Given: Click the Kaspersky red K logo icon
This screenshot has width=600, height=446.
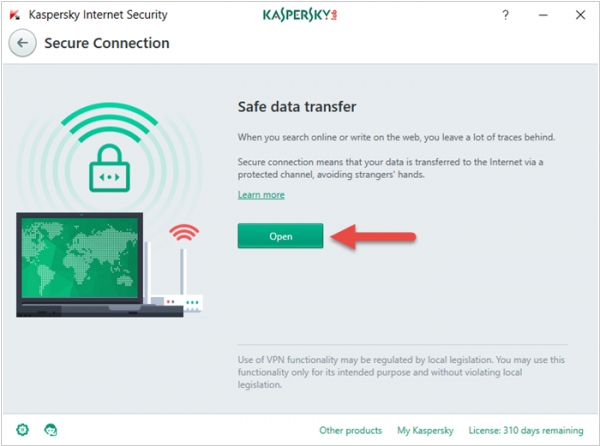Looking at the screenshot, I should point(15,15).
